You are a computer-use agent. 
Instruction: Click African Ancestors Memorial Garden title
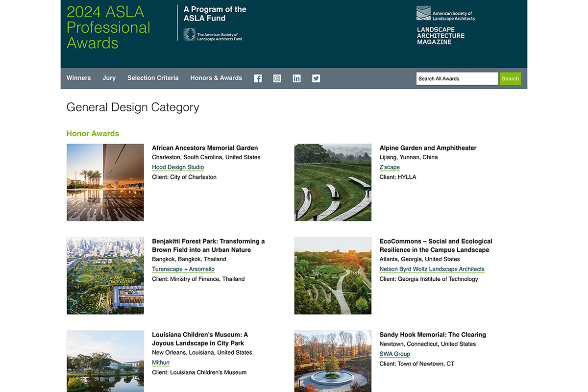[x=205, y=148]
